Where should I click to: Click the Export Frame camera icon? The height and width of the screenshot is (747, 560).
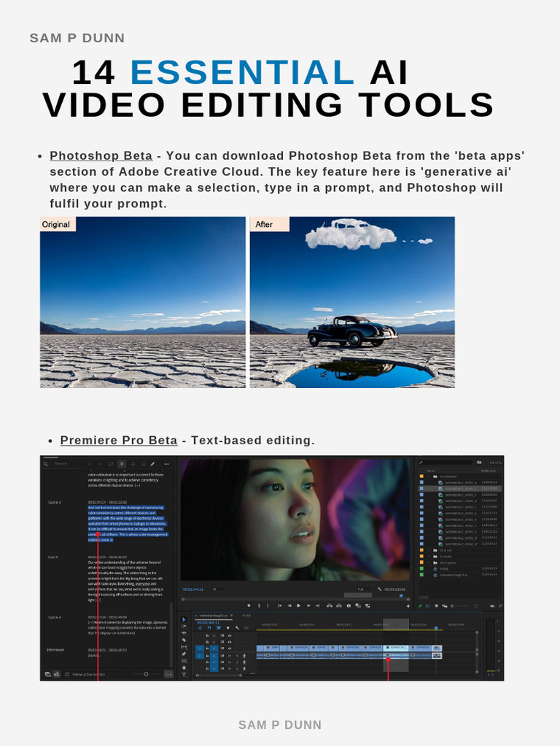[x=349, y=605]
